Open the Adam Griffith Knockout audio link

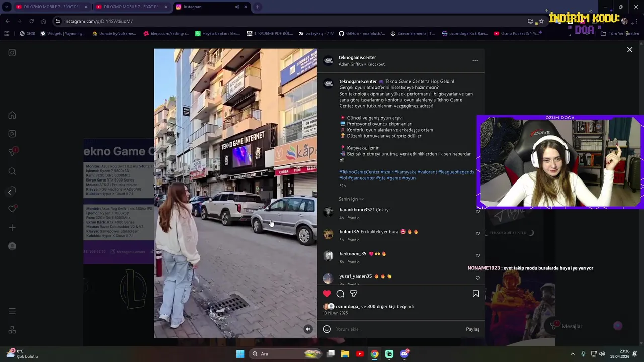pyautogui.click(x=362, y=64)
